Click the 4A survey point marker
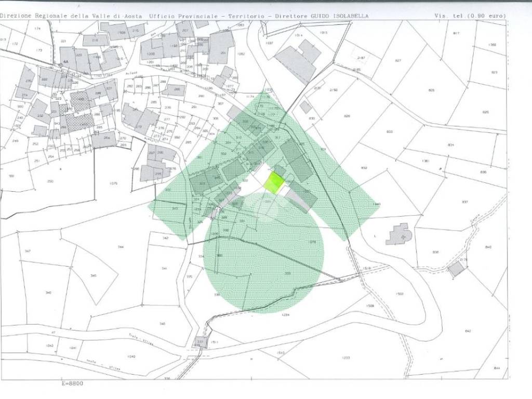Screen dimensions: 532x399 click(x=66, y=61)
